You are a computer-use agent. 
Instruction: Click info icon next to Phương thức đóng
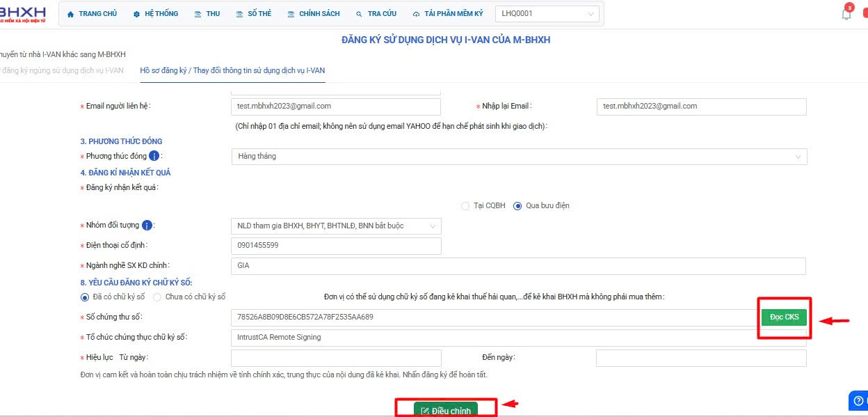click(154, 157)
